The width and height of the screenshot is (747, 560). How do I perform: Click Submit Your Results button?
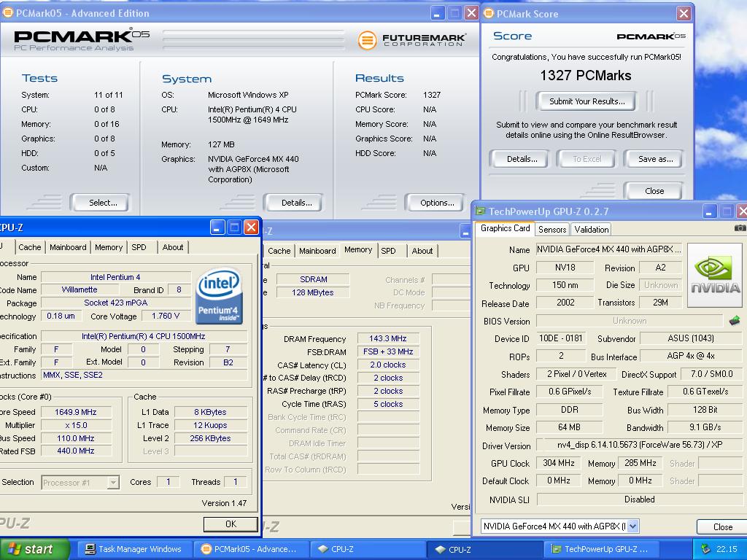click(587, 101)
